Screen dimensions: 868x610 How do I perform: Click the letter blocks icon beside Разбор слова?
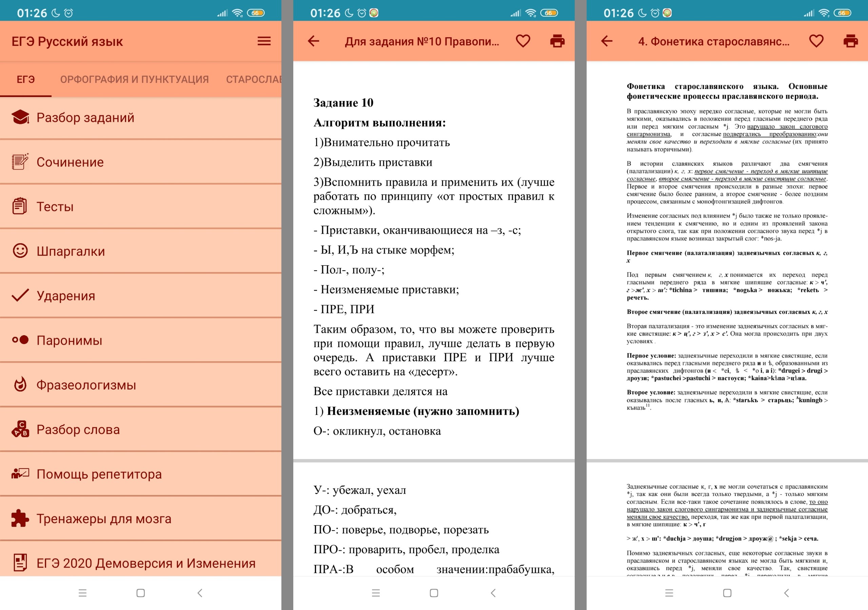point(20,429)
